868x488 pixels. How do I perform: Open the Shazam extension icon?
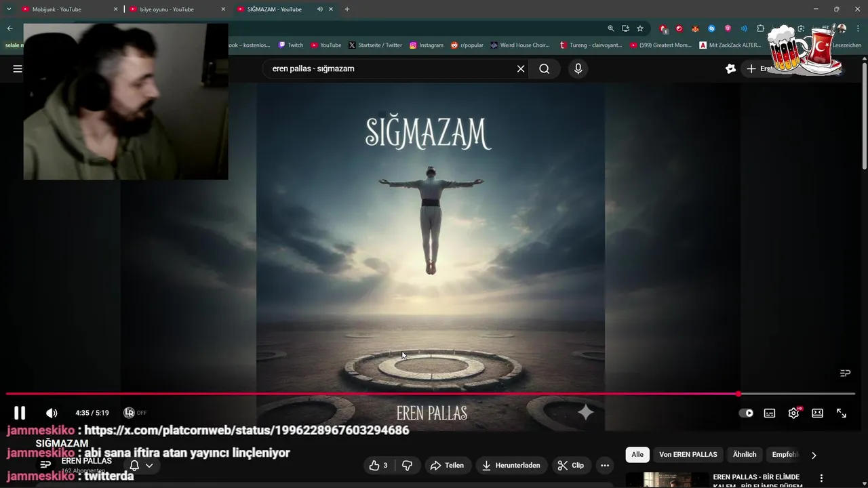tap(711, 28)
